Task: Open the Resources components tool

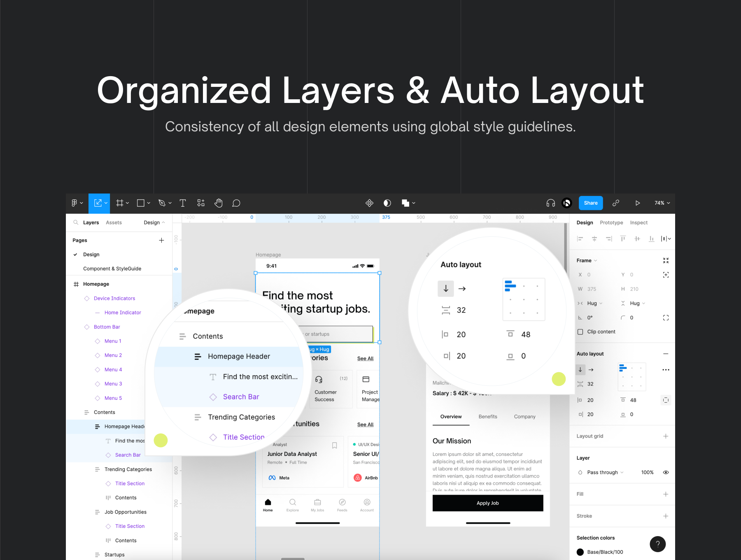Action: coord(201,203)
